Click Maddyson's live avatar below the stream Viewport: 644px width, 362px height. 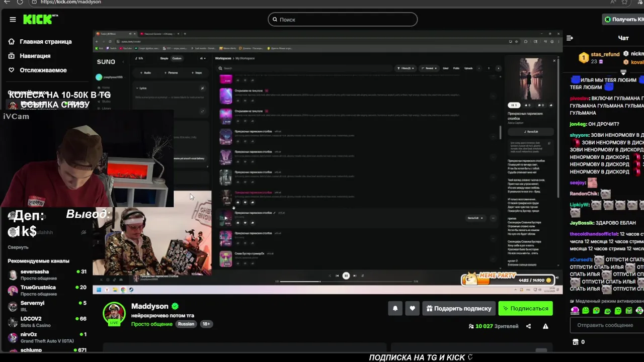click(114, 314)
